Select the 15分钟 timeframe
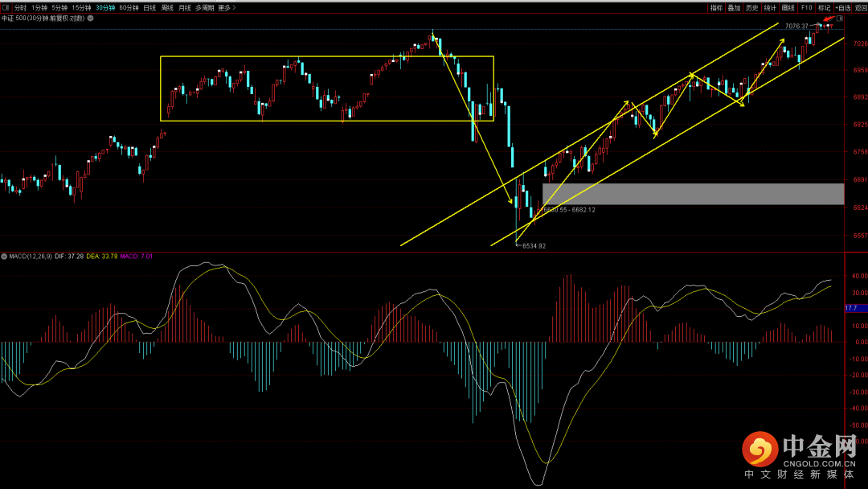The height and width of the screenshot is (489, 868). point(81,7)
